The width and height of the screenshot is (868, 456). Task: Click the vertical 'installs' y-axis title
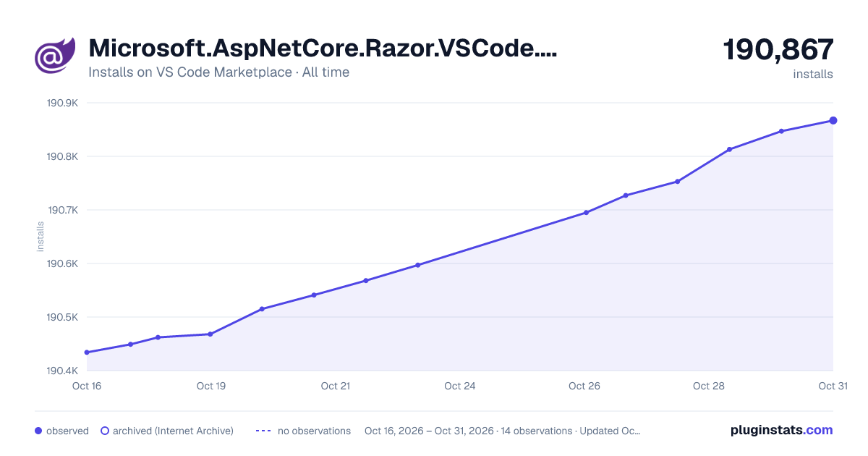(x=41, y=237)
